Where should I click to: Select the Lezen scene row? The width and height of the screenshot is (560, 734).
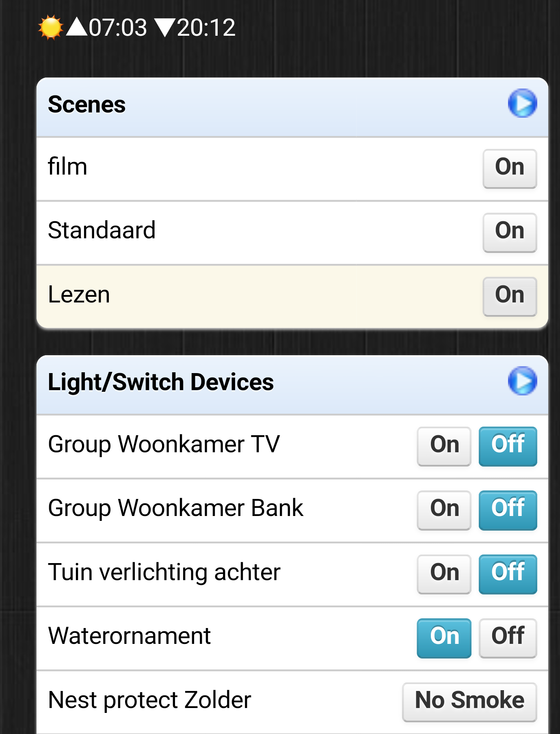[292, 296]
